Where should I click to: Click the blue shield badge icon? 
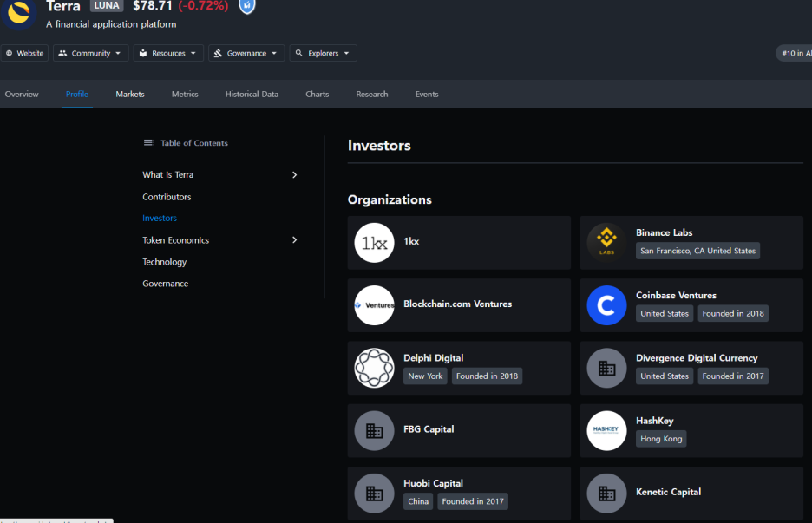click(x=247, y=6)
